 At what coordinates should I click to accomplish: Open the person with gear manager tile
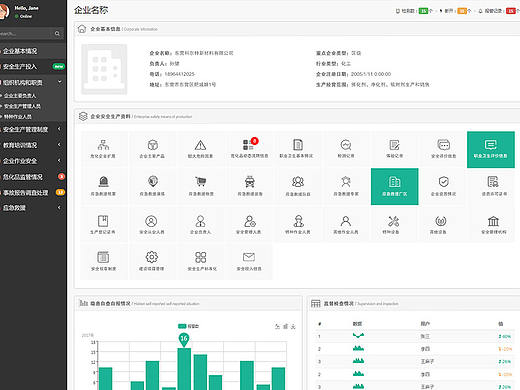249,224
